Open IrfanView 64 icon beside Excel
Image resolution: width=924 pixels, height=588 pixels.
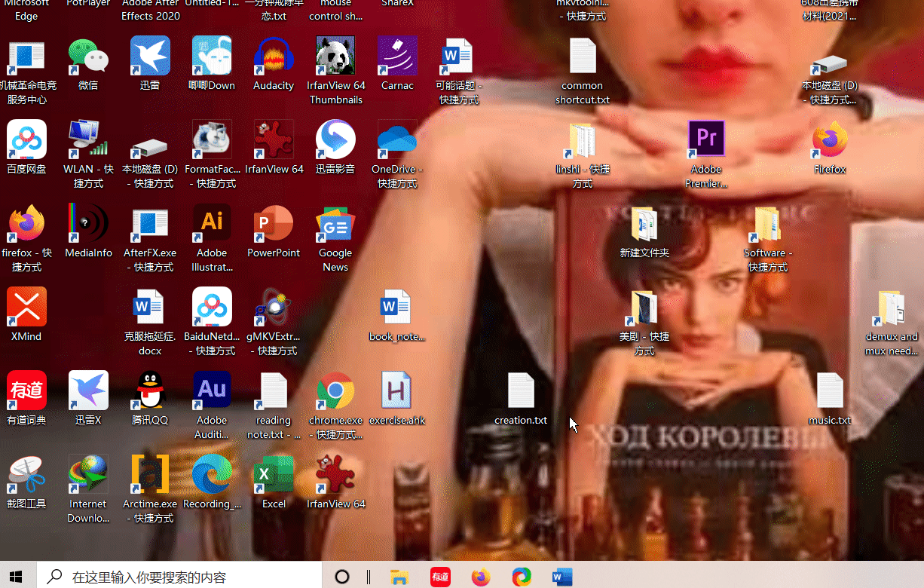(x=335, y=474)
